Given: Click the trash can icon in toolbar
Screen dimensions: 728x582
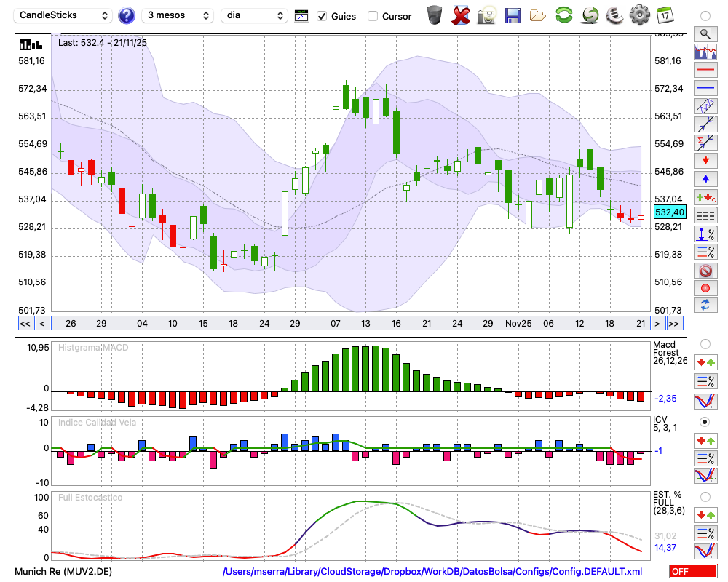Looking at the screenshot, I should [435, 15].
